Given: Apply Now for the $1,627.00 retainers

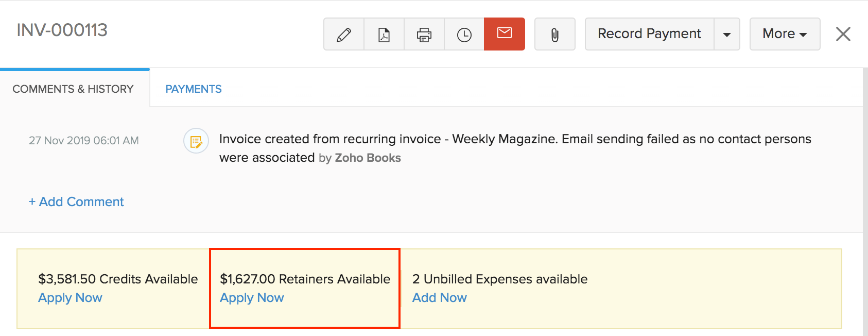Looking at the screenshot, I should (x=252, y=298).
